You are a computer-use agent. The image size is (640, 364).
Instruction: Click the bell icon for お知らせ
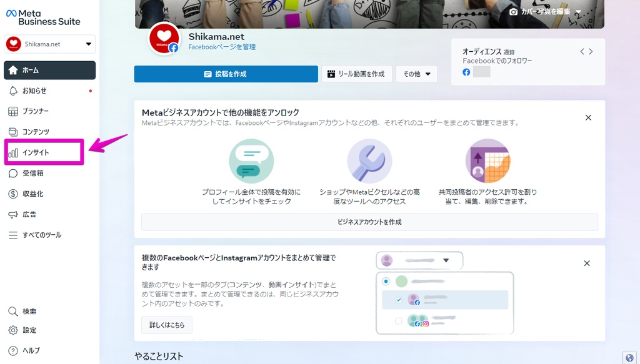(x=13, y=91)
